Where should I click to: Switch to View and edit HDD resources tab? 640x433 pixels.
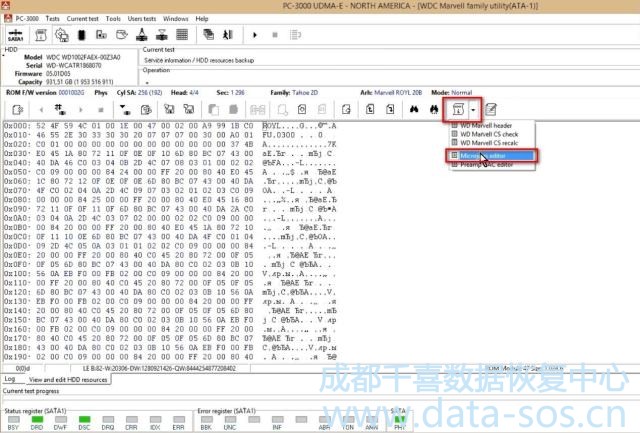pos(68,380)
